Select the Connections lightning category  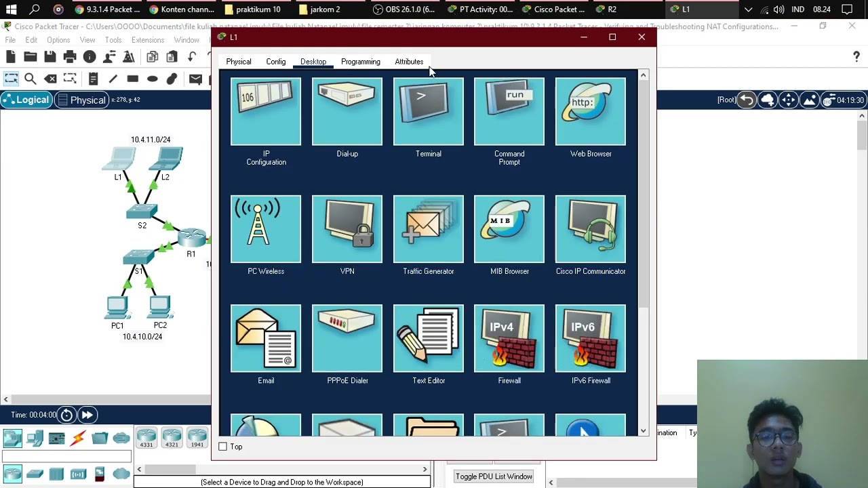78,439
